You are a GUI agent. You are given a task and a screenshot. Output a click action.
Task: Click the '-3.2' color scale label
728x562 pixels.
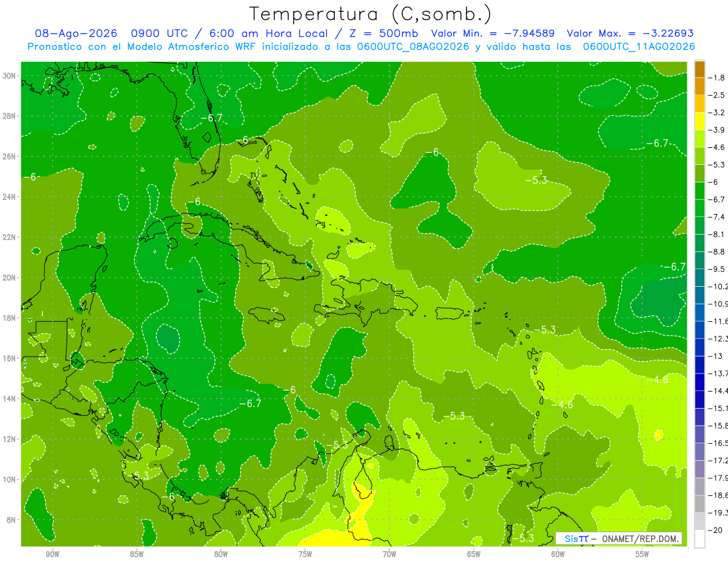point(717,113)
